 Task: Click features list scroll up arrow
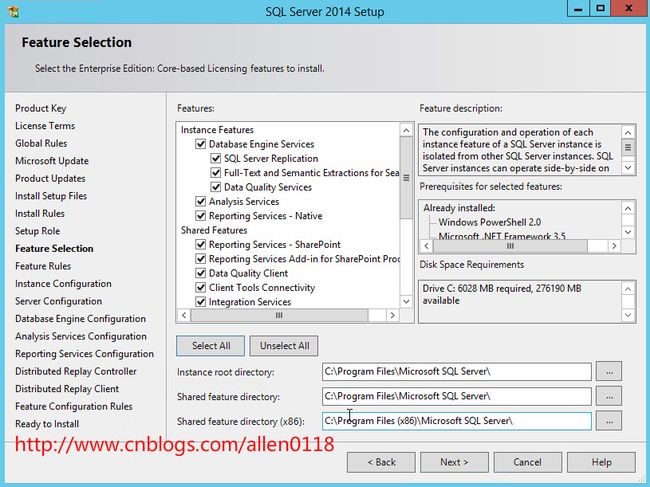coord(406,131)
